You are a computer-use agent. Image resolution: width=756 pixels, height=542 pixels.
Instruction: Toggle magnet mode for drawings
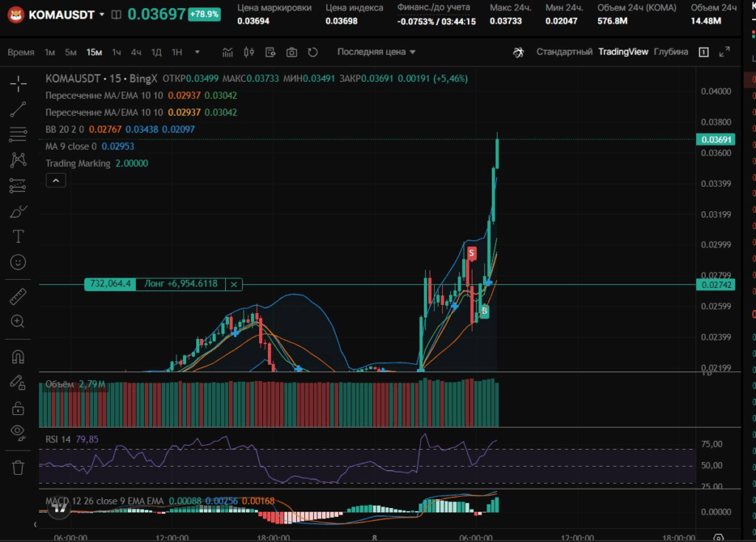(18, 357)
